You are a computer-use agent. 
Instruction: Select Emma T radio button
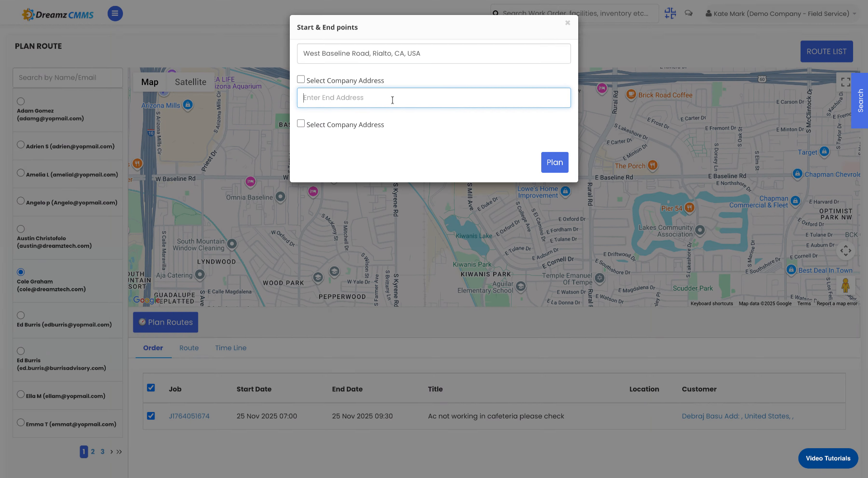pyautogui.click(x=21, y=422)
